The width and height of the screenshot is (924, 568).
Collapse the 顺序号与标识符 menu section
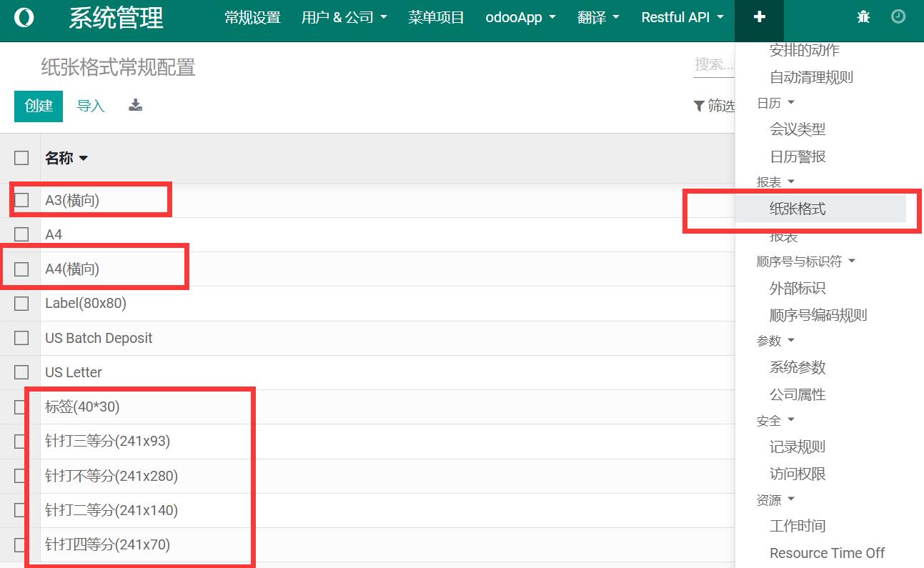(x=805, y=261)
